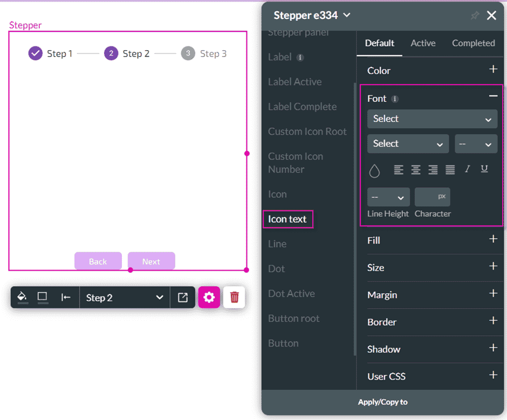507x420 pixels.
Task: Enable center text alignment for icon text
Action: point(415,170)
